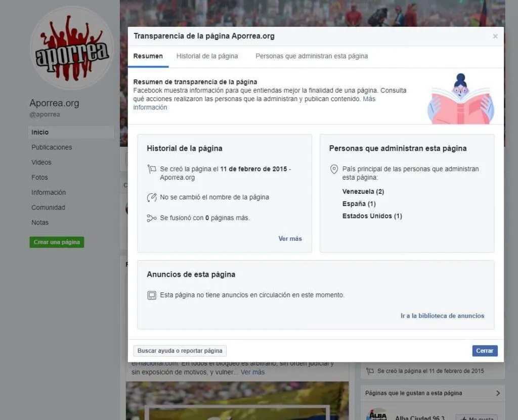Screen dimensions: 518x420
Task: Open Ir a la biblioteca de anuncios link
Action: (x=442, y=316)
